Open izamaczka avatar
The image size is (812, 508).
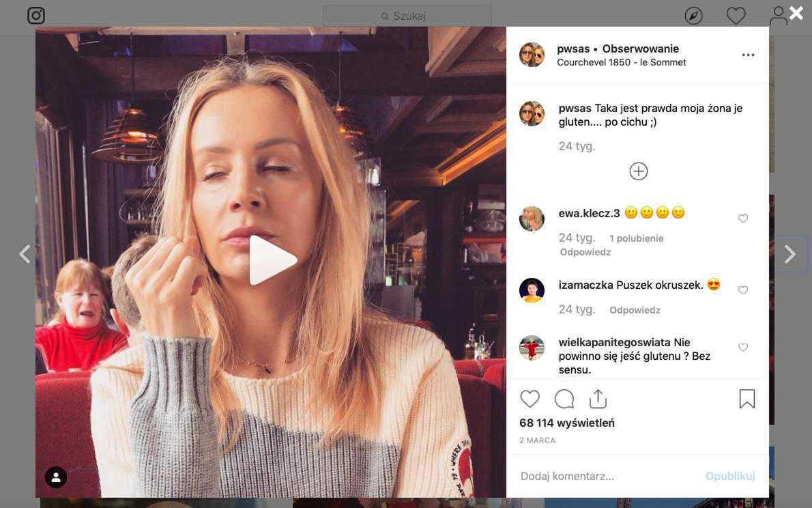coord(532,291)
